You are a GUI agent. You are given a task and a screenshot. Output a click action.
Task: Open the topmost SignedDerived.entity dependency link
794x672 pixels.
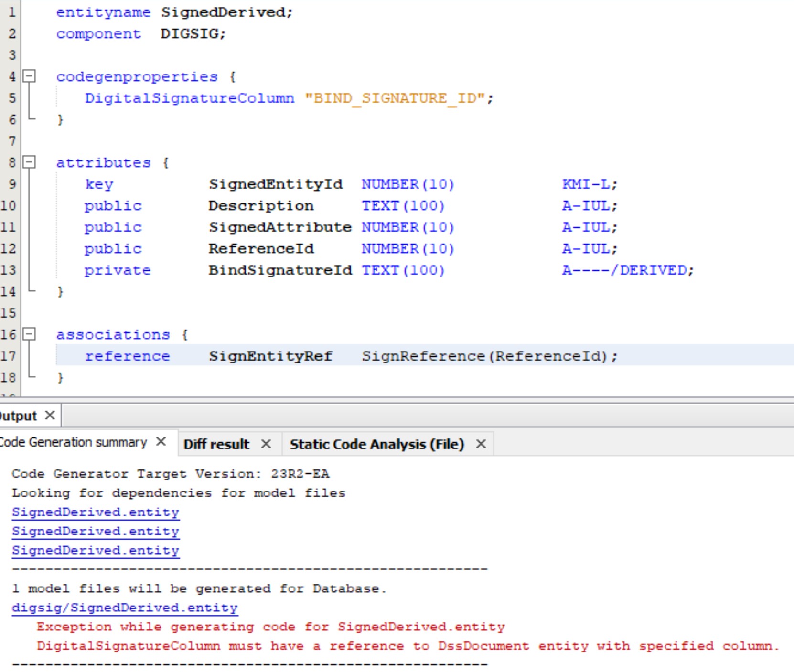(96, 512)
